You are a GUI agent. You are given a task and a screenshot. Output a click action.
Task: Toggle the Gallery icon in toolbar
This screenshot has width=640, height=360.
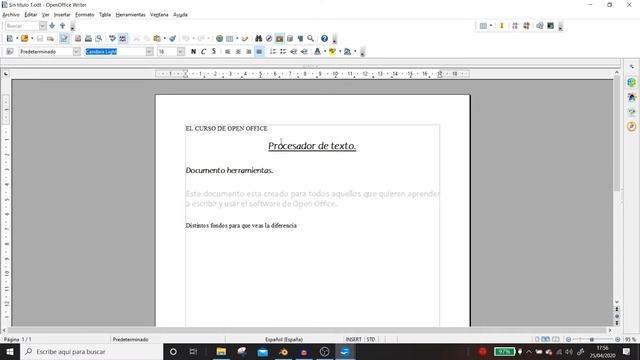[280, 38]
